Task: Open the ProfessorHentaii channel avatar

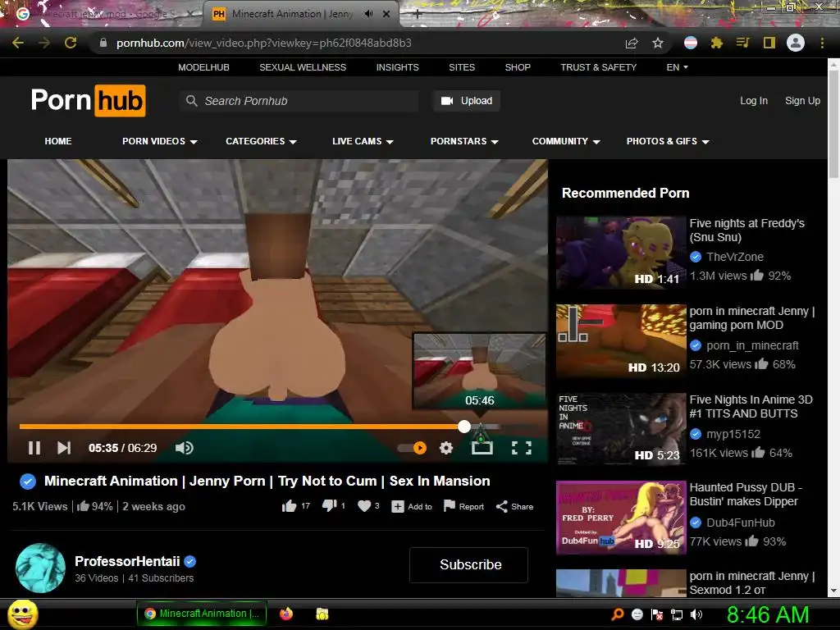Action: point(41,568)
